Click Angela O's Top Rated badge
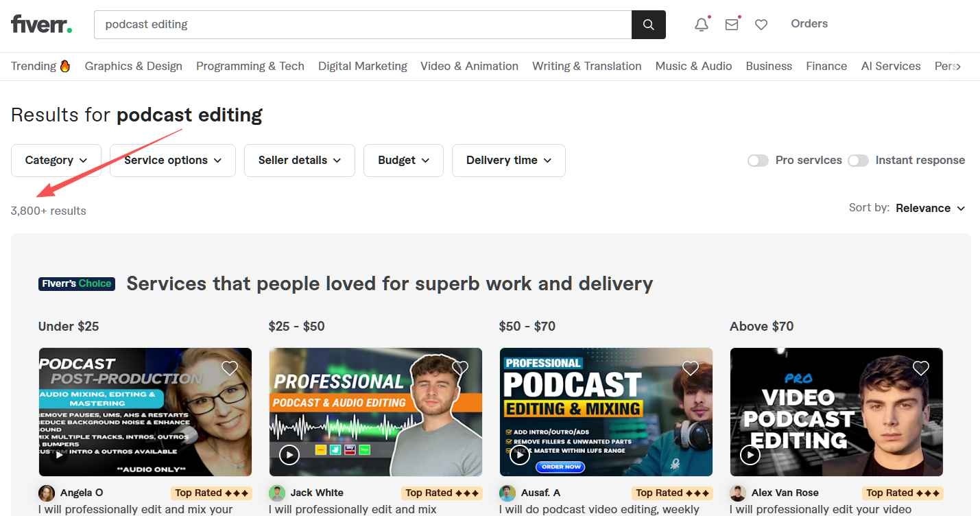 [211, 493]
